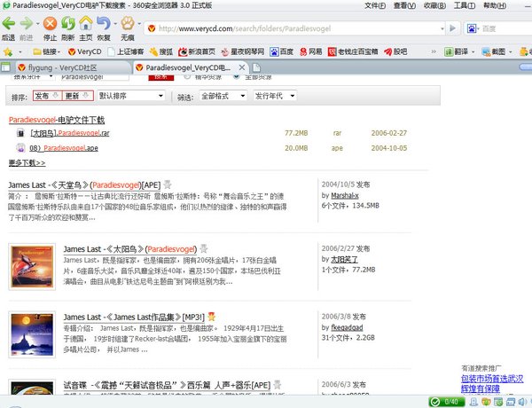The width and height of the screenshot is (532, 408).
Task: Open James Last作品集 [MP3!] result title
Action: (x=134, y=318)
